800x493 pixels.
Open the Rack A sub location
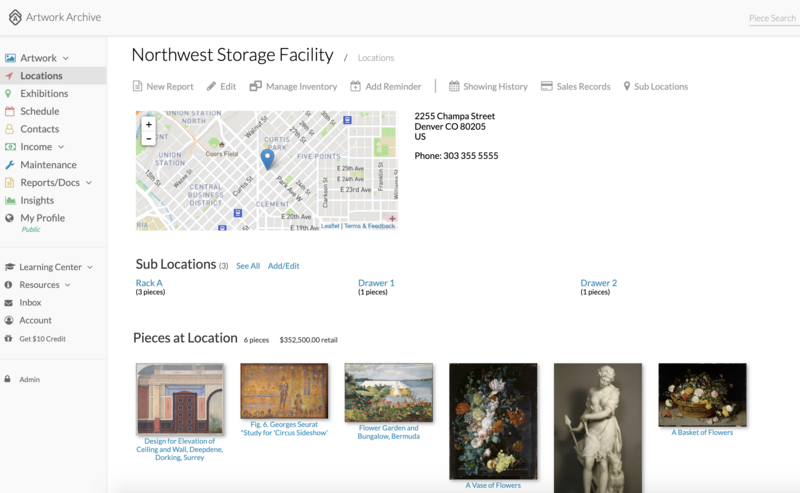click(149, 283)
